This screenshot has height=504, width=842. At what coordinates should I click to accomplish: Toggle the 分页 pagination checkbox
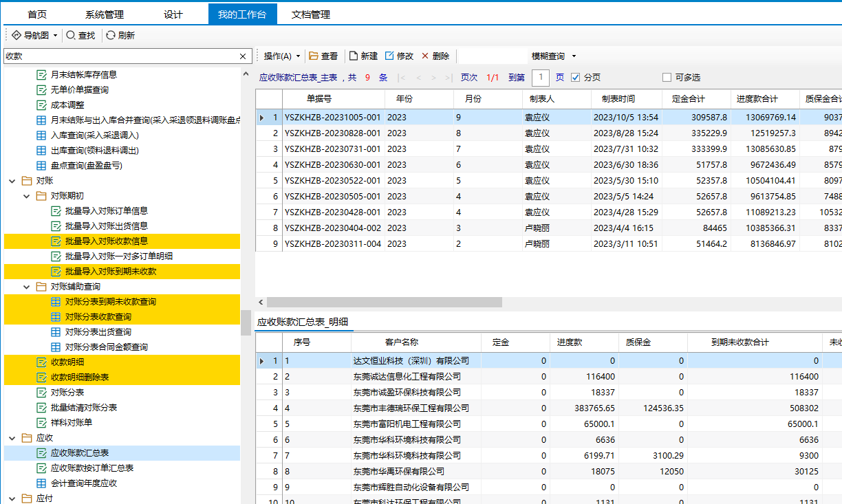click(x=576, y=77)
